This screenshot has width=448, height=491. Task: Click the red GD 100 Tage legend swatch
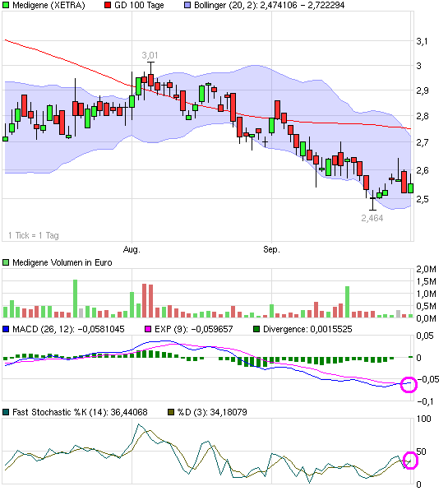[108, 5]
